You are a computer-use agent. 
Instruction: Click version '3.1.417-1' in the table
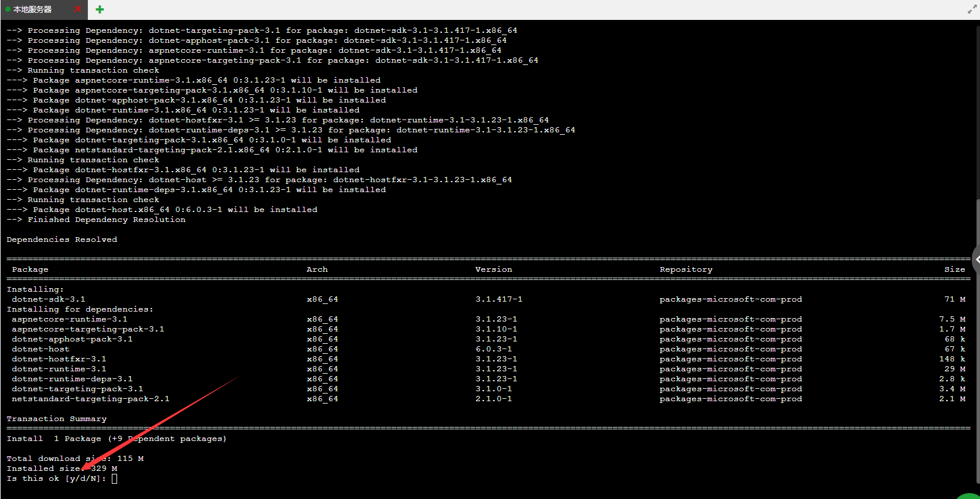click(x=499, y=299)
